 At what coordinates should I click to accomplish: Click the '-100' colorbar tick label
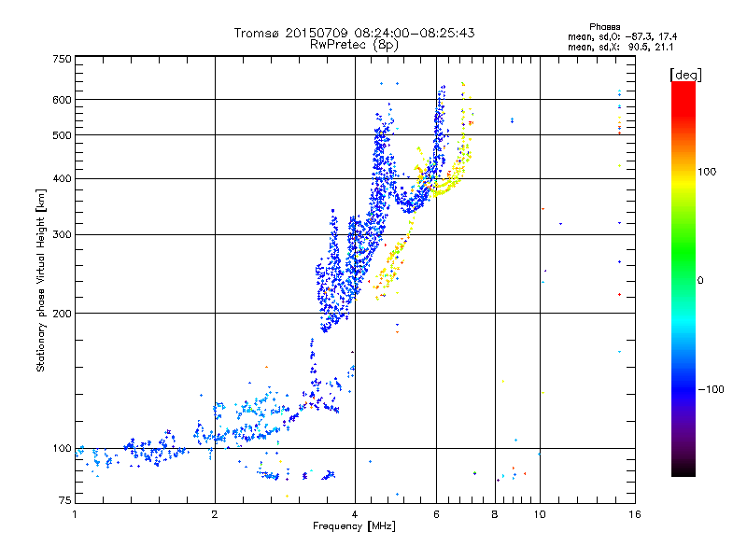[711, 389]
